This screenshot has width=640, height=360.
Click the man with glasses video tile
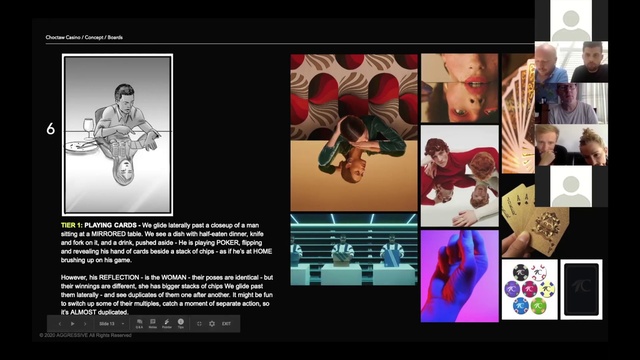571,103
